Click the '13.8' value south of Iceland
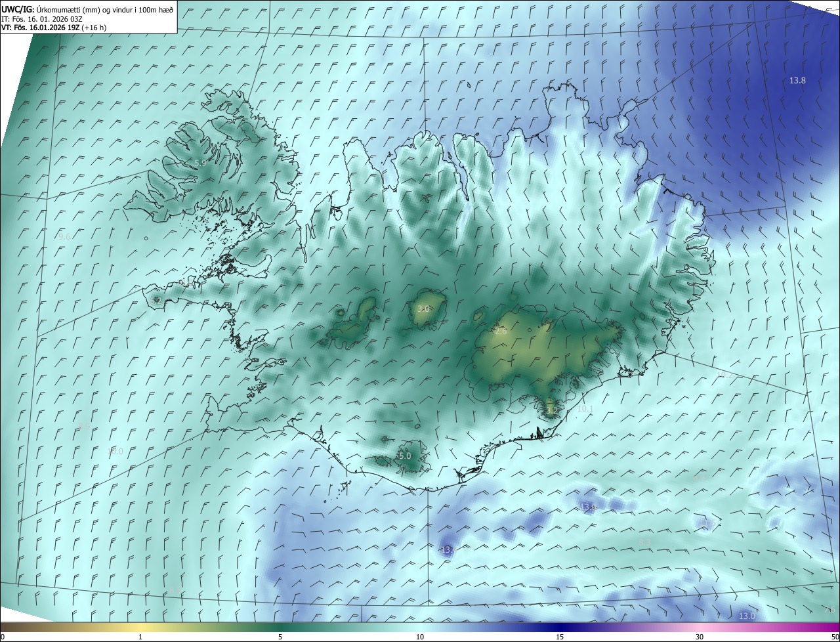Screen dimensions: 840x642 click(588, 507)
